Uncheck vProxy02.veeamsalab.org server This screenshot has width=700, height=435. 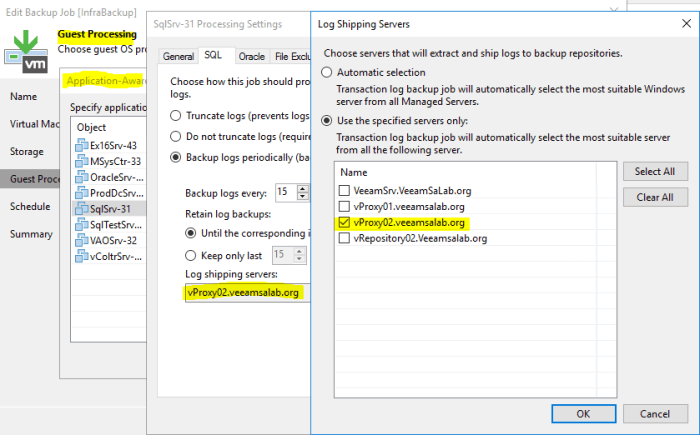coord(344,222)
